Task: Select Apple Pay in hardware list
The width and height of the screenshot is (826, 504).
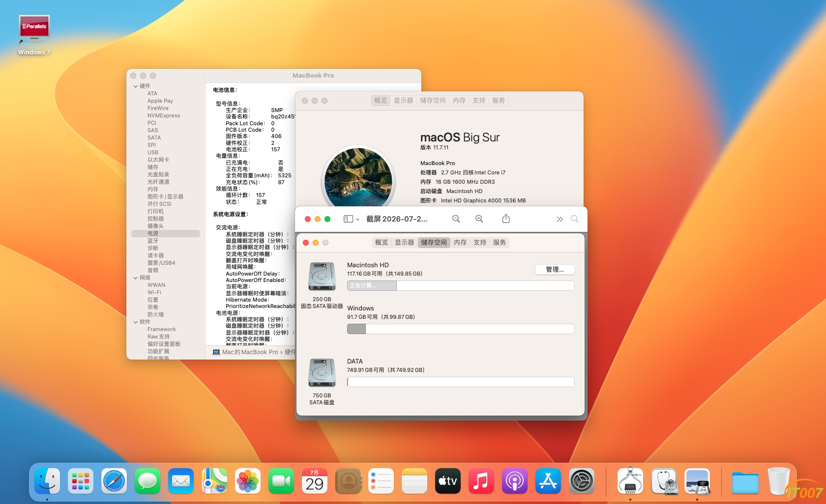Action: [x=160, y=101]
